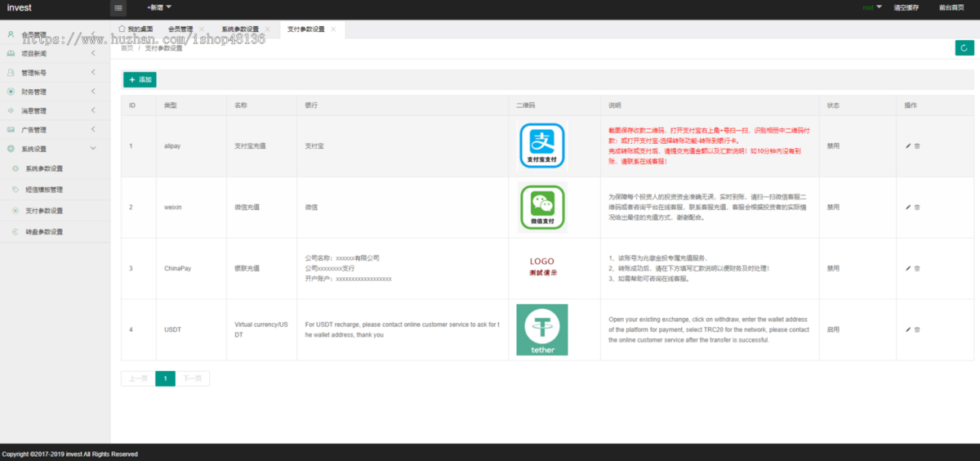The height and width of the screenshot is (461, 980).
Task: Click the 首页 breadcrumb link
Action: pyautogui.click(x=127, y=48)
